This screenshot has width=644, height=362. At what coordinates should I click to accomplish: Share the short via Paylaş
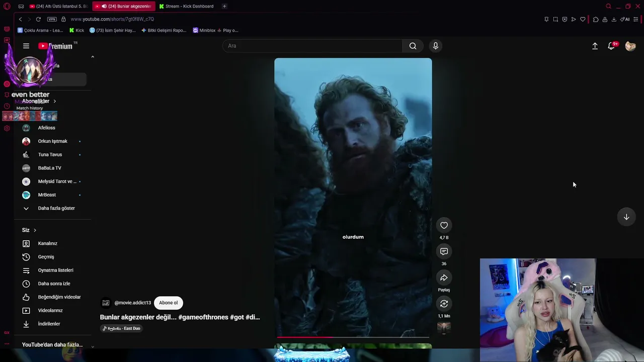point(444,278)
